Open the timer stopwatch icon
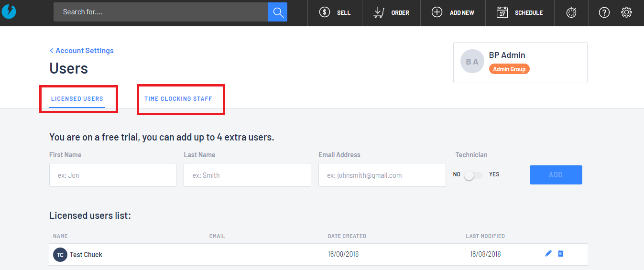The image size is (644, 270). tap(571, 13)
